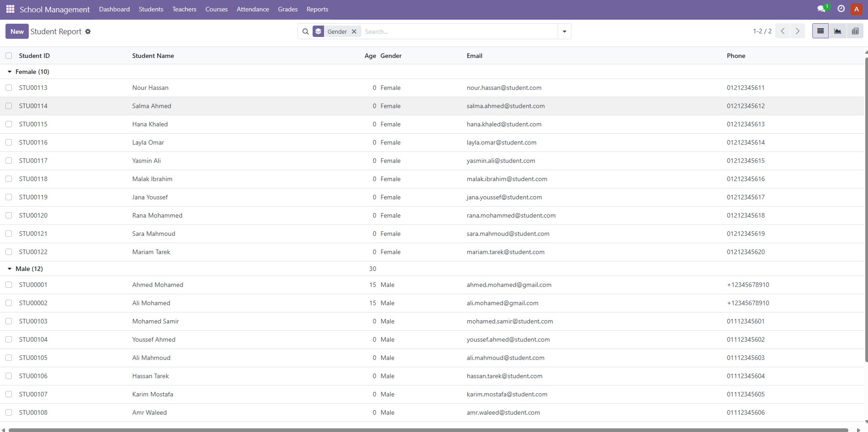Select all records with header checkbox
The image size is (868, 432).
point(9,56)
